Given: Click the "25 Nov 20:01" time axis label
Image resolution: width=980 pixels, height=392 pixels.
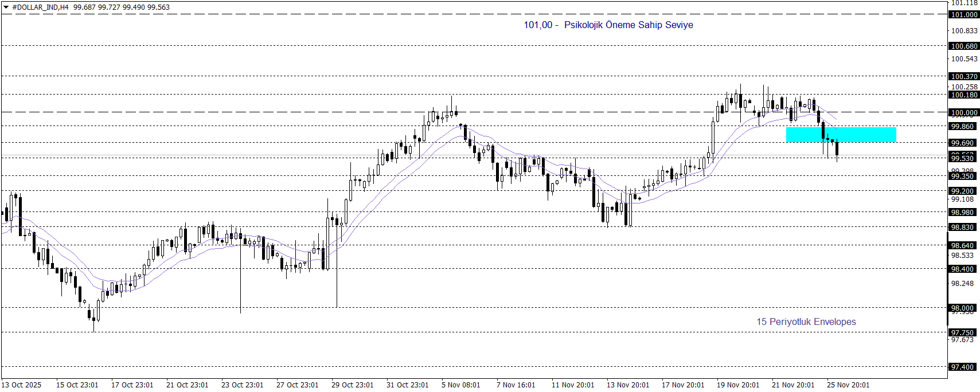Looking at the screenshot, I should pos(848,385).
